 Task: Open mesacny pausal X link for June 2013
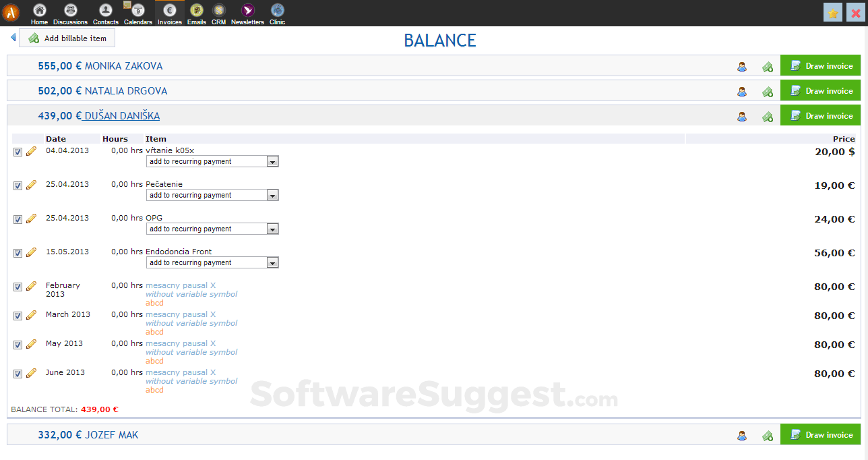coord(181,372)
